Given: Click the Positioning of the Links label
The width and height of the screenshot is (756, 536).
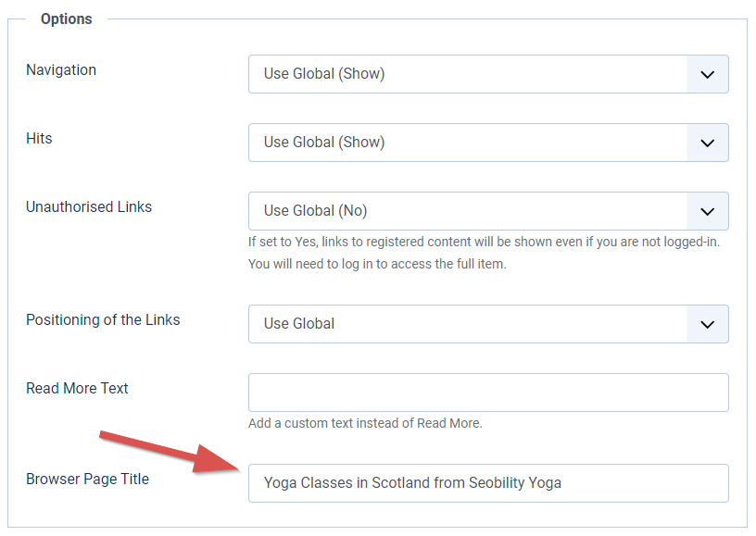Looking at the screenshot, I should tap(103, 320).
